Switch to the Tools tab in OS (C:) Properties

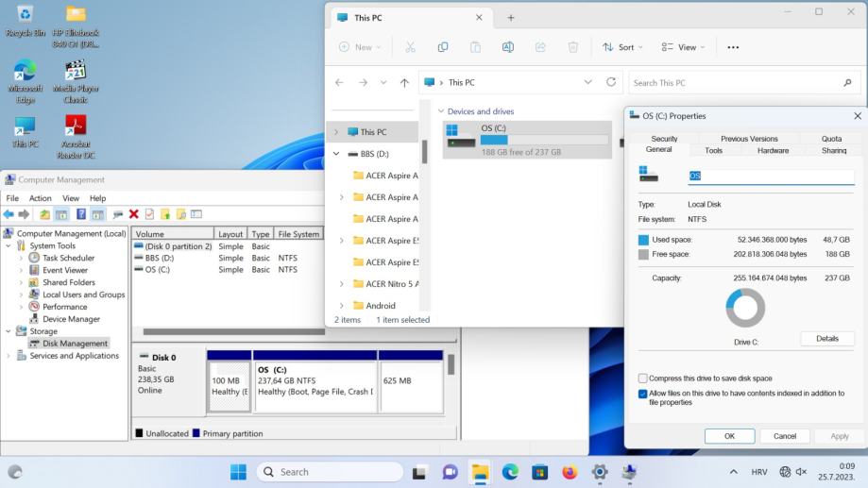(713, 150)
